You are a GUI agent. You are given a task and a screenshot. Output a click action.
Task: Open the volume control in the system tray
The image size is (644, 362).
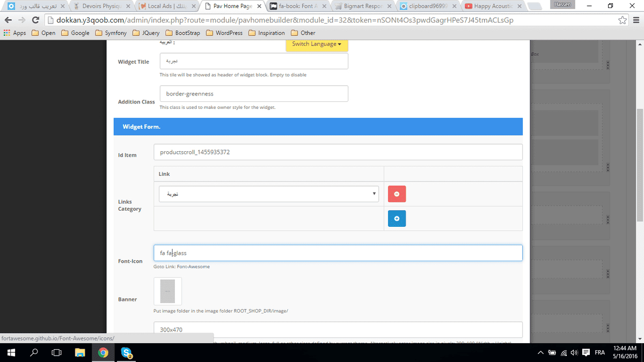coord(574,352)
